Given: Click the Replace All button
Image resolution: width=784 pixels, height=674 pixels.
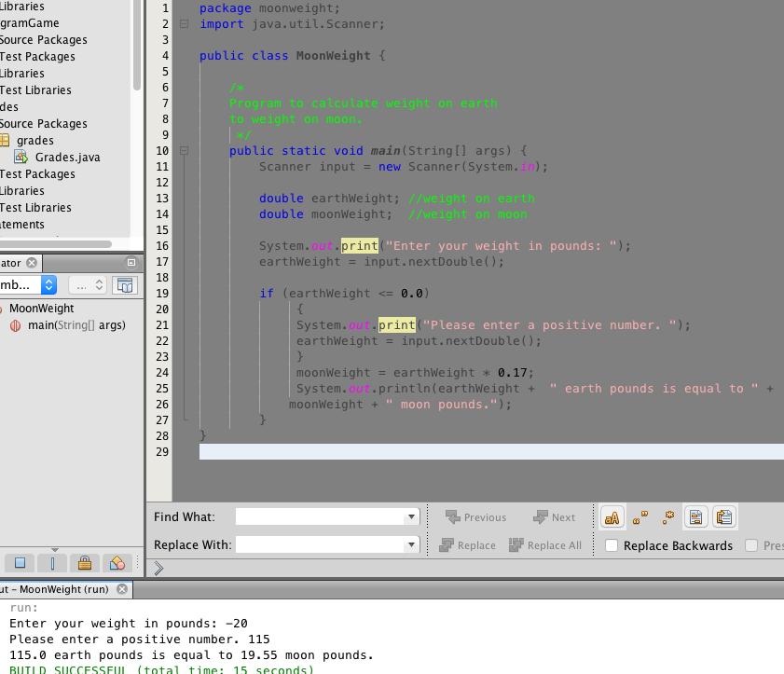Looking at the screenshot, I should (545, 545).
